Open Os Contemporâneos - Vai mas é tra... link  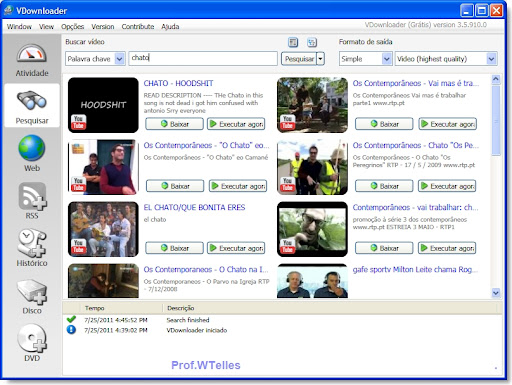(416, 83)
